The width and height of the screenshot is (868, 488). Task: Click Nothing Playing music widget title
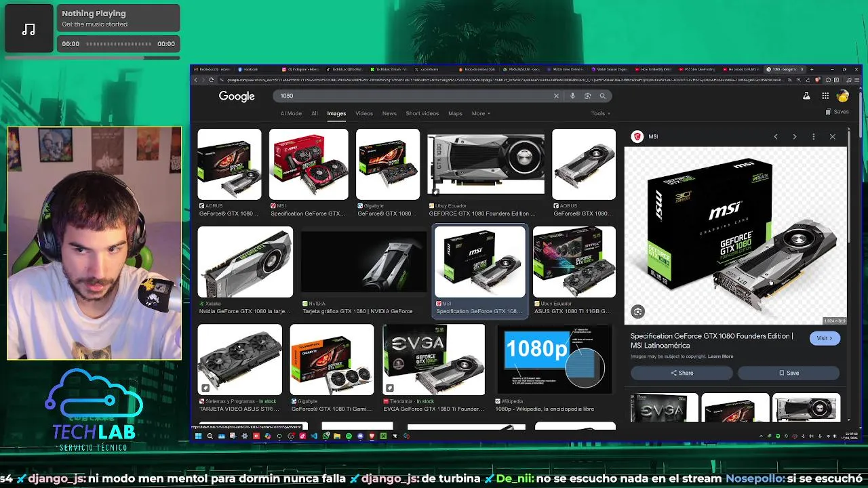(94, 14)
